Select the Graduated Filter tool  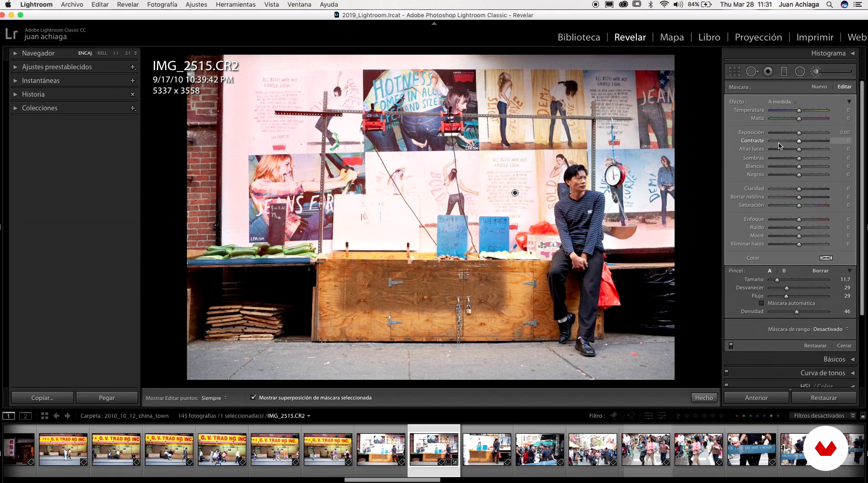tap(784, 71)
